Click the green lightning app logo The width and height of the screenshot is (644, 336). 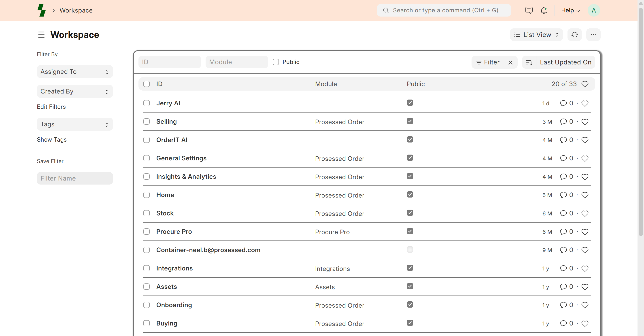click(x=42, y=10)
